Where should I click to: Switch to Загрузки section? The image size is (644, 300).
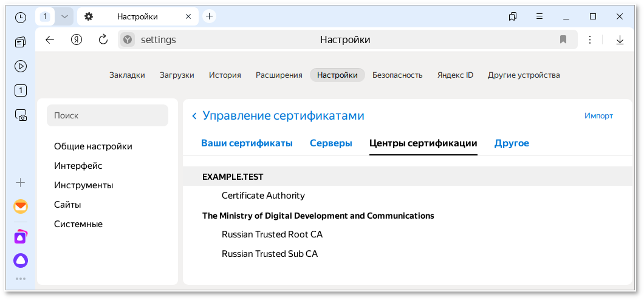(x=177, y=75)
